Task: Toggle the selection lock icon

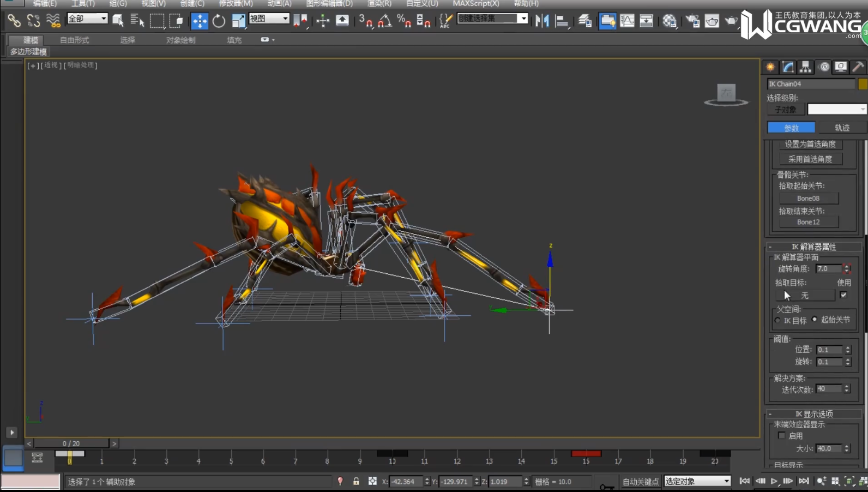Action: click(x=356, y=481)
